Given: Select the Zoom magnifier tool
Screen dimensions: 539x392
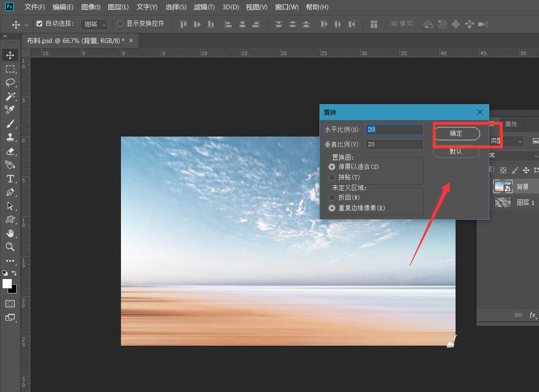Looking at the screenshot, I should 10,247.
